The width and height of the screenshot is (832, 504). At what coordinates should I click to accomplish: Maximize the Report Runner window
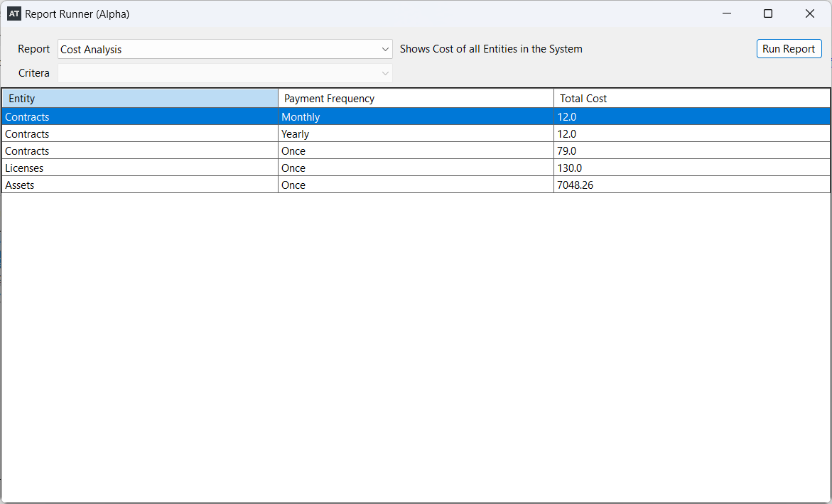(x=768, y=14)
